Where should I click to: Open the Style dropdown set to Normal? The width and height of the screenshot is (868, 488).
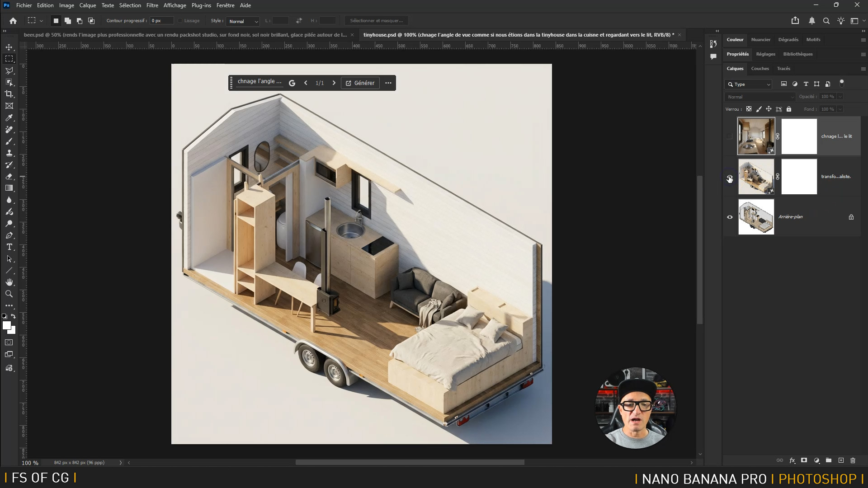[243, 21]
